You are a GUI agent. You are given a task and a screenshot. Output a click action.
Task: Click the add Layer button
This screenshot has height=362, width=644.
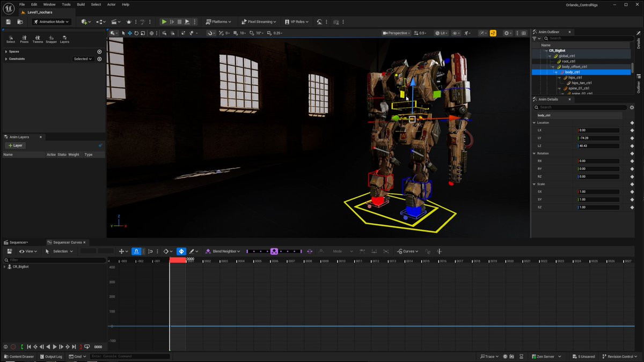pos(16,145)
